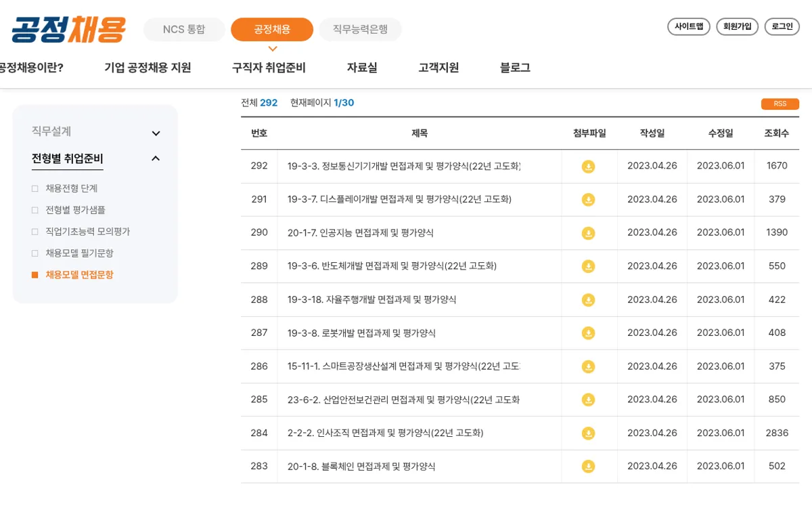Download attachment for post 289 반도체개발
Image resolution: width=812 pixels, height=508 pixels.
[589, 267]
